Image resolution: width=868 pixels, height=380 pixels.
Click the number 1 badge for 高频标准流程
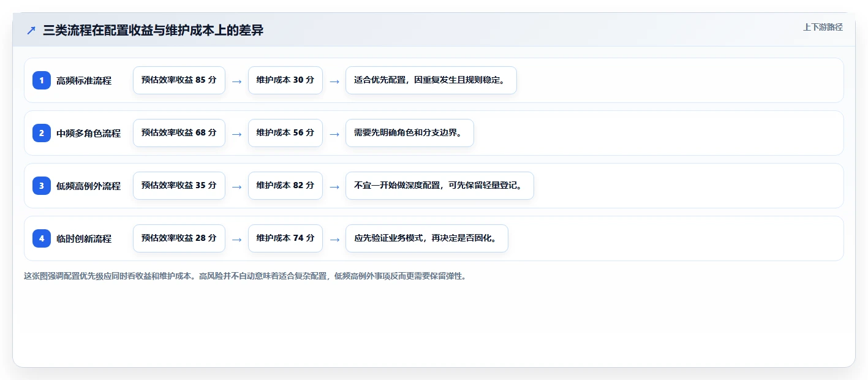[x=42, y=80]
